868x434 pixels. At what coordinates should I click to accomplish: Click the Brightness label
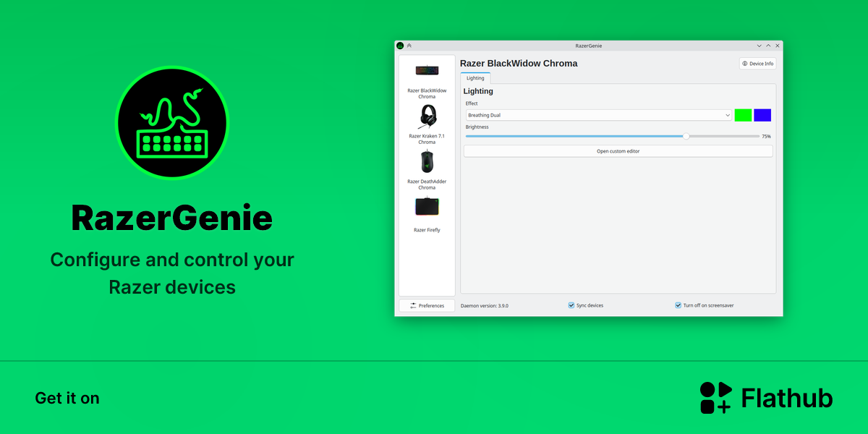point(477,127)
